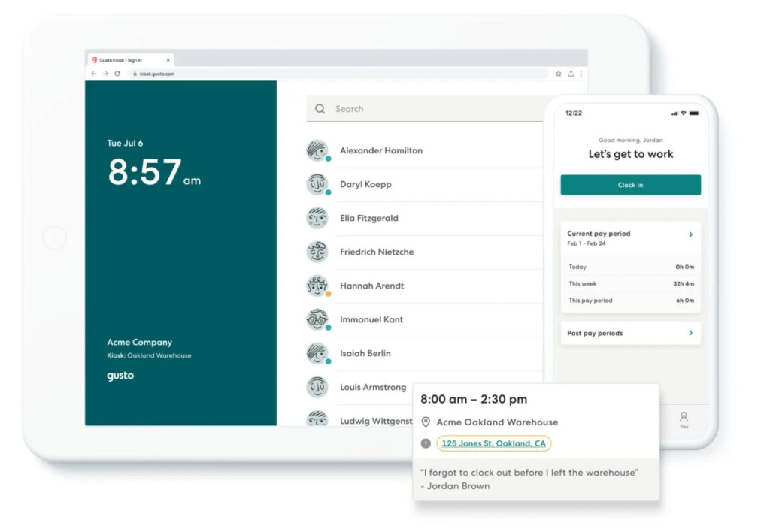Click Ella Fitzgerald's avatar

pos(317,218)
